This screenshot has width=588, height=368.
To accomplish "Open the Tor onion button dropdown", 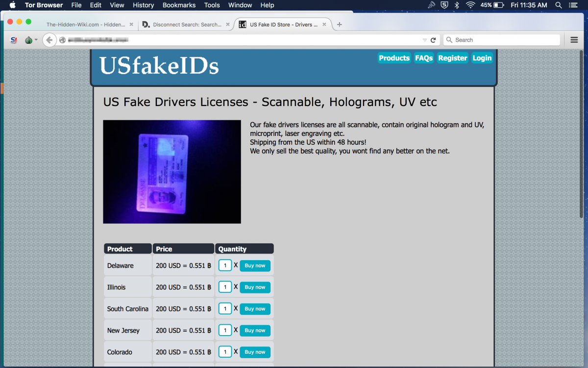I will click(x=30, y=40).
